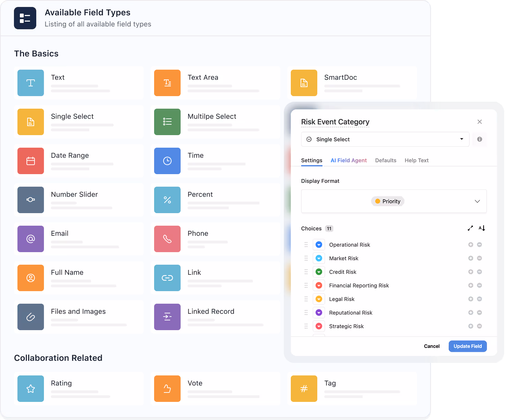
Task: Select the Tag hashtag icon
Action: click(x=304, y=389)
